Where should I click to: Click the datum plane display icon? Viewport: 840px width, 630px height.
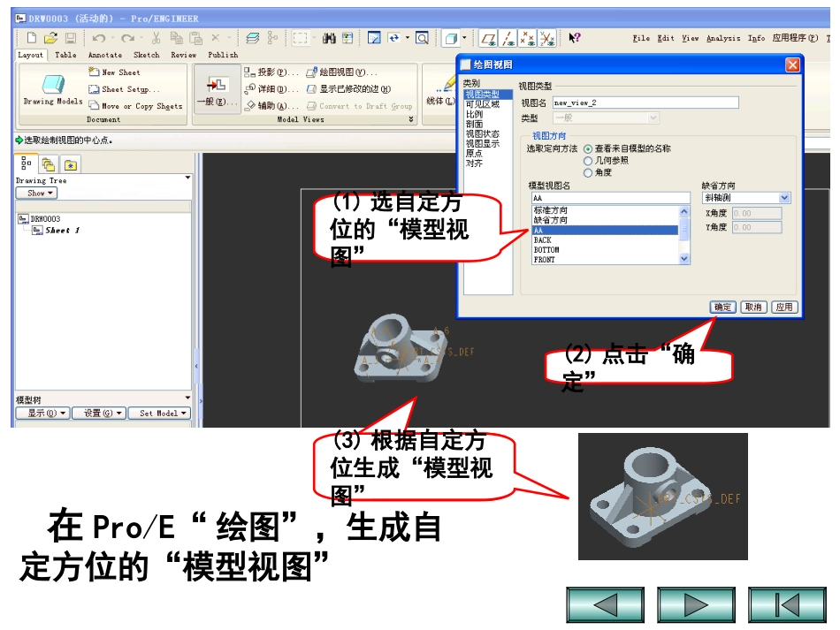click(488, 38)
